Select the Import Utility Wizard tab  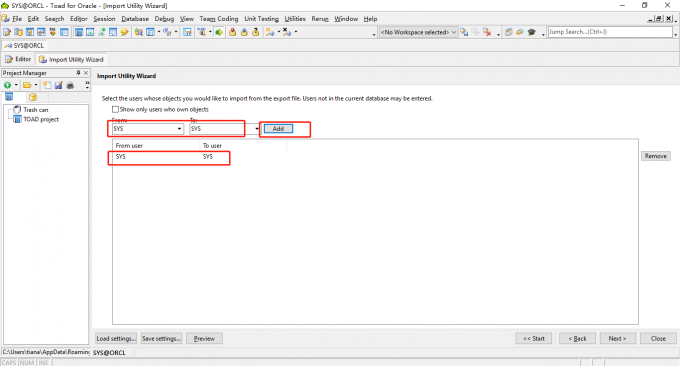[x=71, y=59]
